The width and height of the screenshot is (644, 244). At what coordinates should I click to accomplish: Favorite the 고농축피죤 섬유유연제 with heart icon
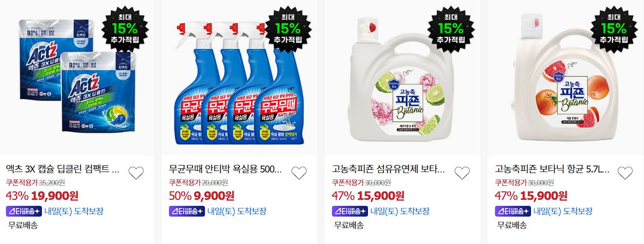click(x=462, y=173)
